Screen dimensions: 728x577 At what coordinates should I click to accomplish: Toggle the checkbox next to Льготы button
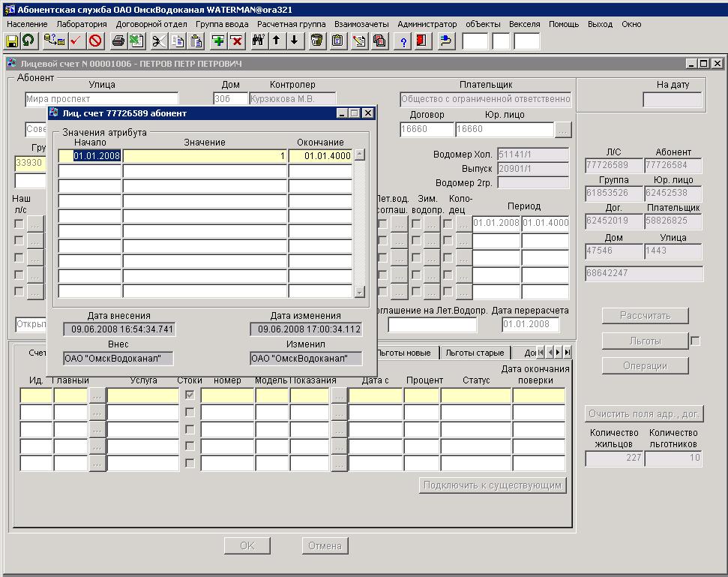[695, 341]
